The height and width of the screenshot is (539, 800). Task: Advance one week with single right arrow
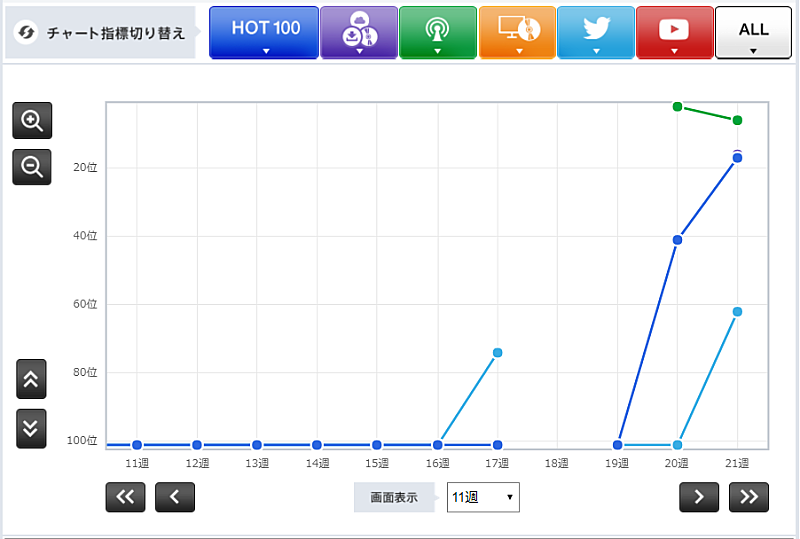[x=699, y=496]
